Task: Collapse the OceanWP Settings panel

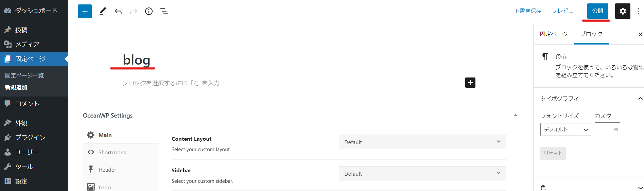Action: click(x=516, y=115)
